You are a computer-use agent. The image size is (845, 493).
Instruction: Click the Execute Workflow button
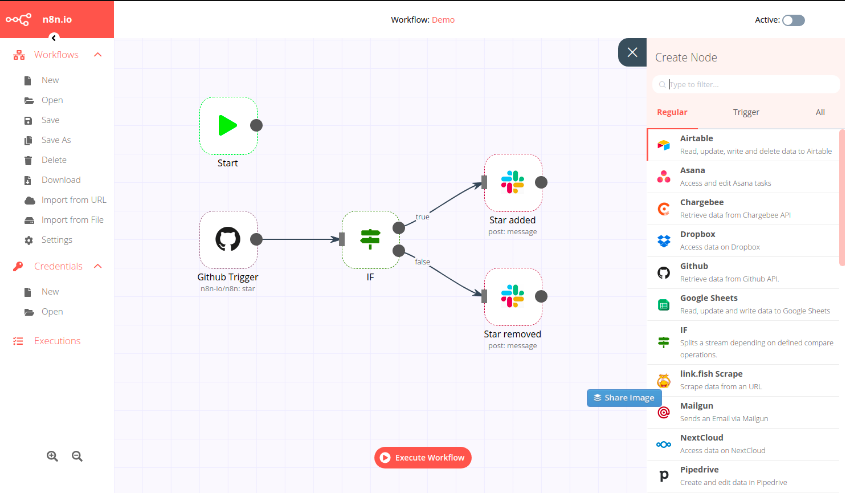tap(423, 457)
